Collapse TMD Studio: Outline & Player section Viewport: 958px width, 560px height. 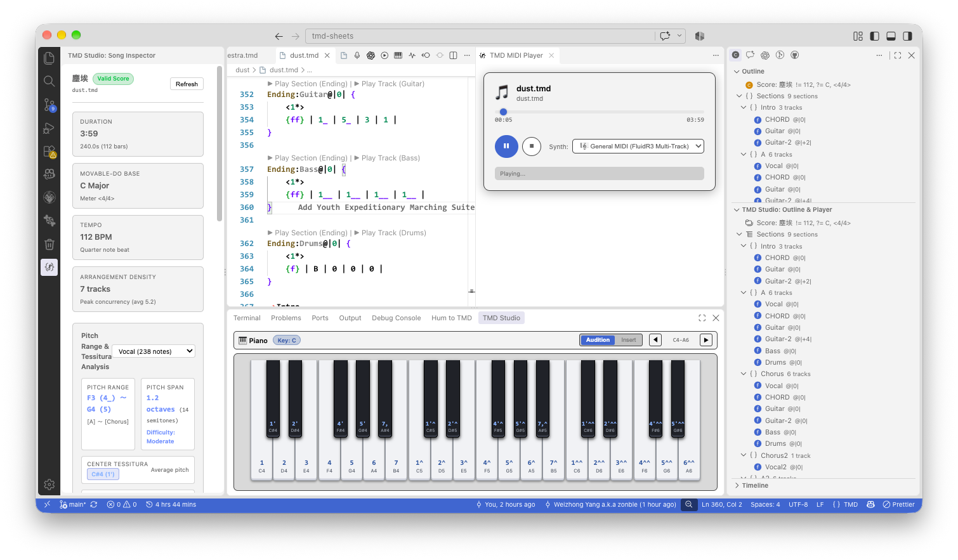click(x=787, y=209)
